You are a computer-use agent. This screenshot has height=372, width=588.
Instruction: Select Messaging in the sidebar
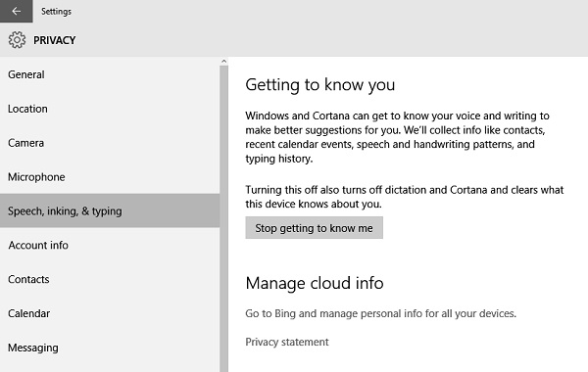110,348
